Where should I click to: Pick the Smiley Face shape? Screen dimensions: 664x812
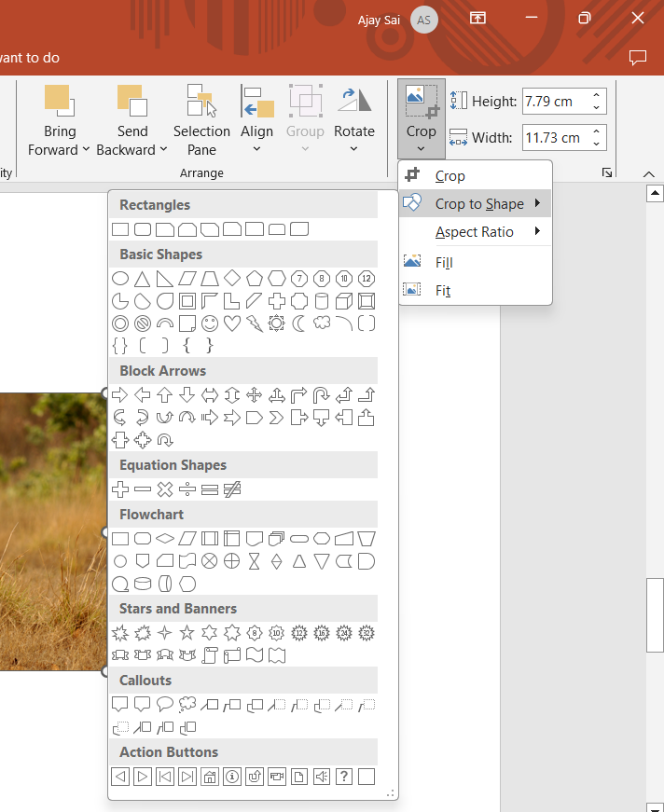[x=210, y=323]
